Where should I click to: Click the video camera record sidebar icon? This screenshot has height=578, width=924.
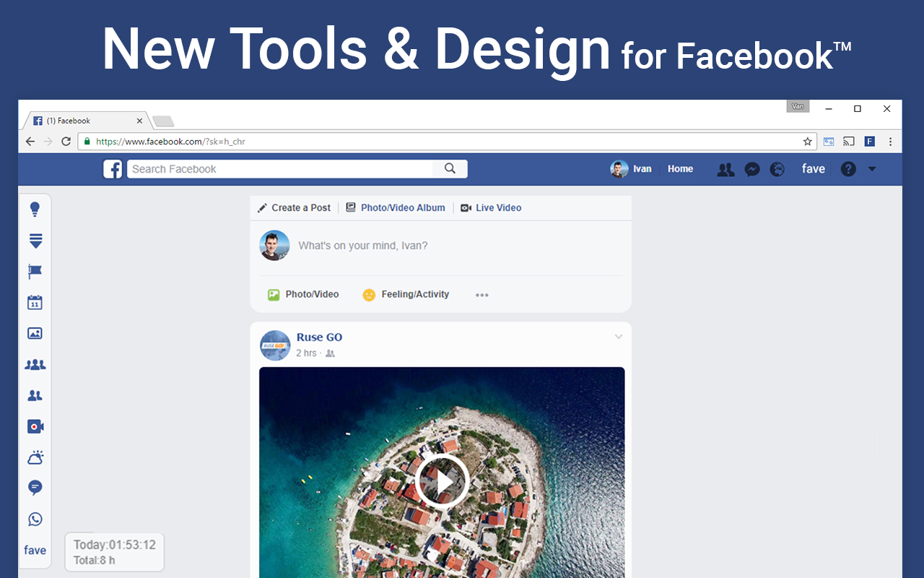point(35,426)
